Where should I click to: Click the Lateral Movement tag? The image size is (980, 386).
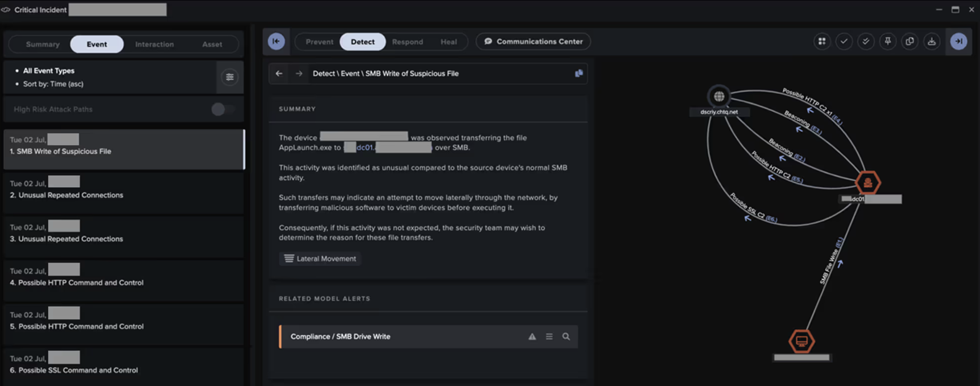tap(320, 258)
